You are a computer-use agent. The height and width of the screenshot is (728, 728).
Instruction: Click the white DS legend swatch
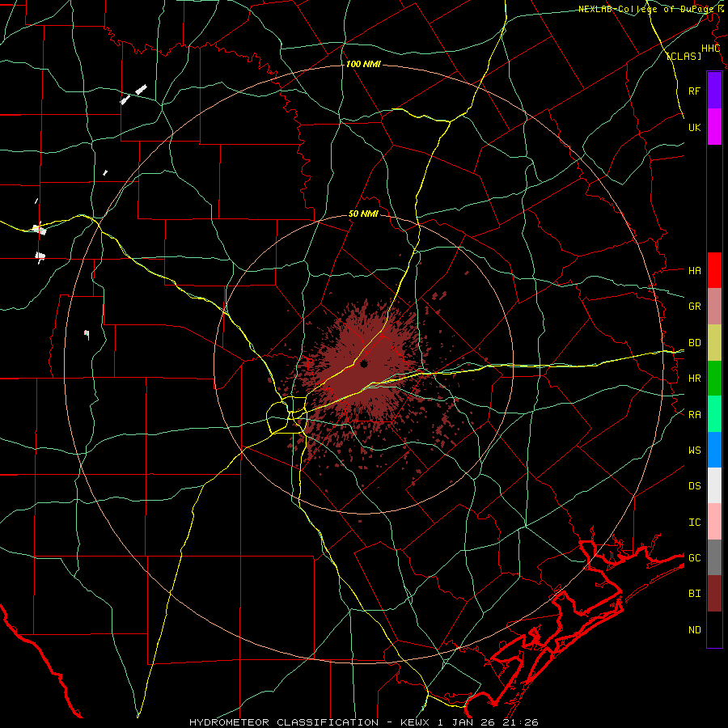point(714,485)
